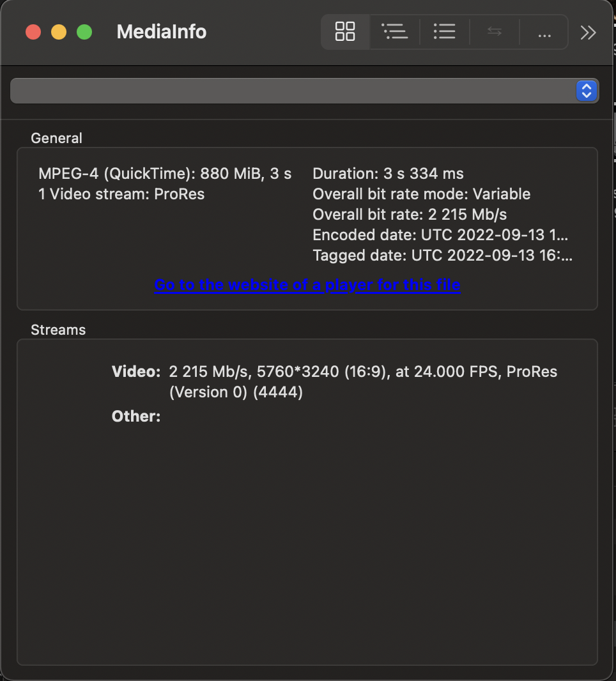Click the bold "Other:" stream label
616x681 pixels.
(x=136, y=417)
